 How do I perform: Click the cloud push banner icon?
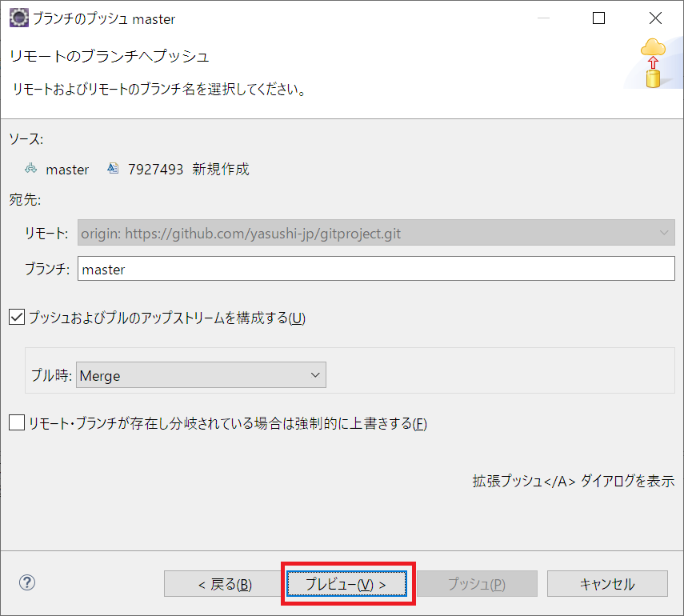pos(653,63)
